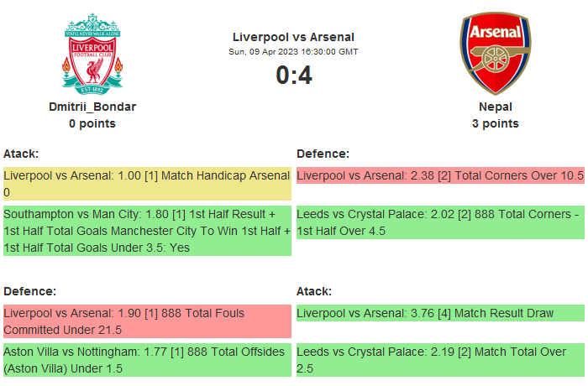Click the left top Atack heading

pyautogui.click(x=21, y=154)
